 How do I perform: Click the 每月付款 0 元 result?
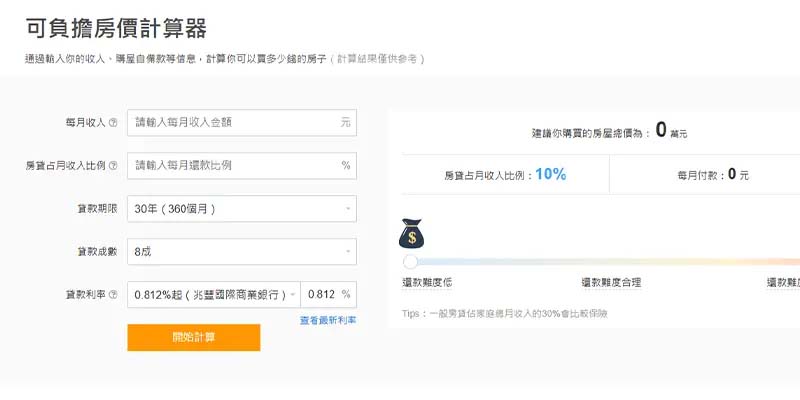[712, 175]
